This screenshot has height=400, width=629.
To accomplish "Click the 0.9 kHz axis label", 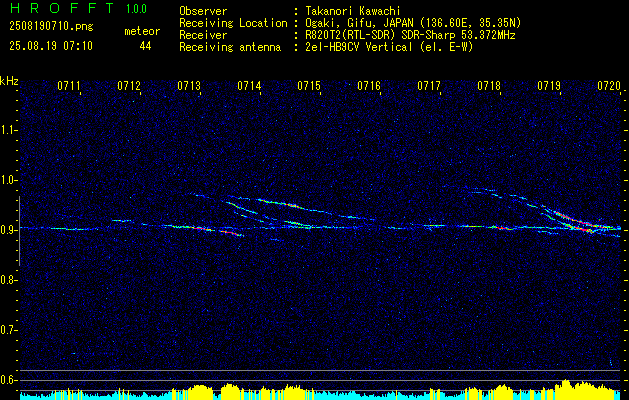I will [8, 230].
